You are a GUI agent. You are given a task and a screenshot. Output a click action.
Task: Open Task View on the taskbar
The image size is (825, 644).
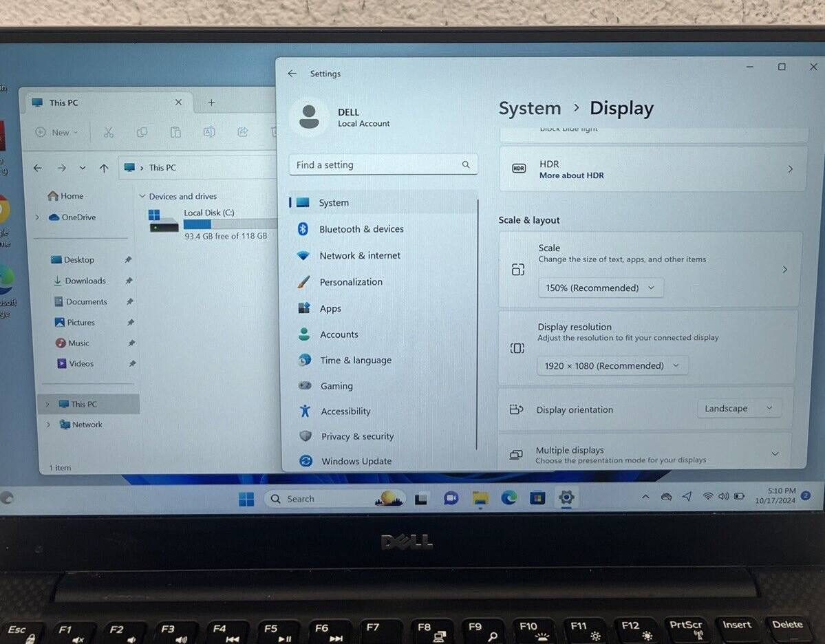420,499
